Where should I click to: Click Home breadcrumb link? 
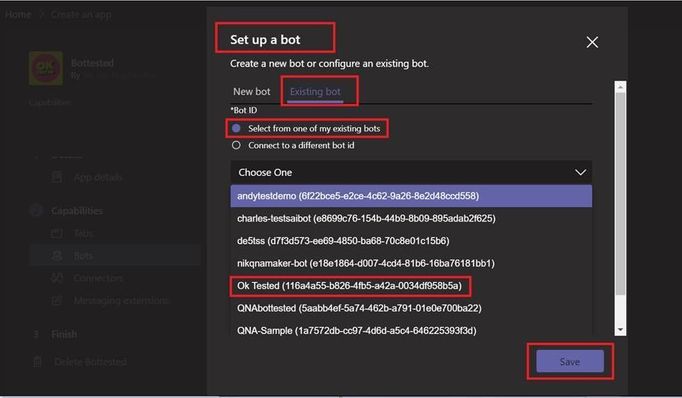click(18, 14)
